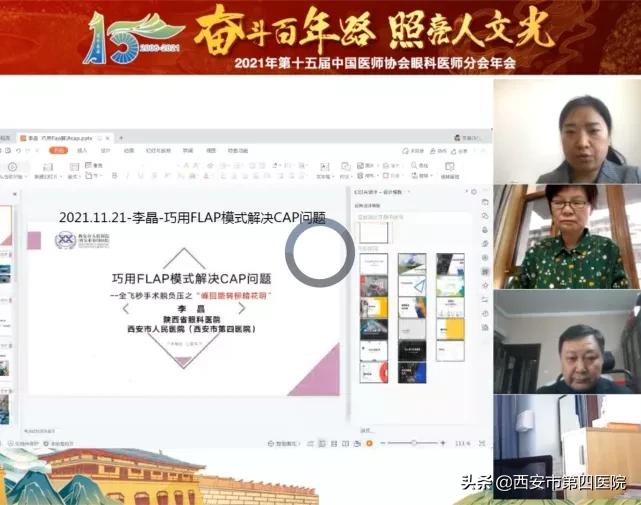Open the 动画 (Animation) ribbon tab
Screen dimensions: 641x505
[129, 150]
